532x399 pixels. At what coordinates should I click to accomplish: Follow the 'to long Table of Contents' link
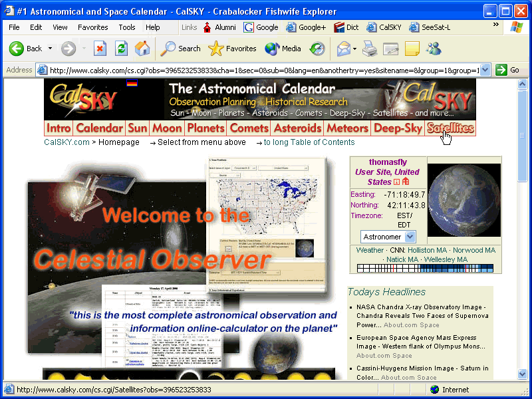[309, 142]
